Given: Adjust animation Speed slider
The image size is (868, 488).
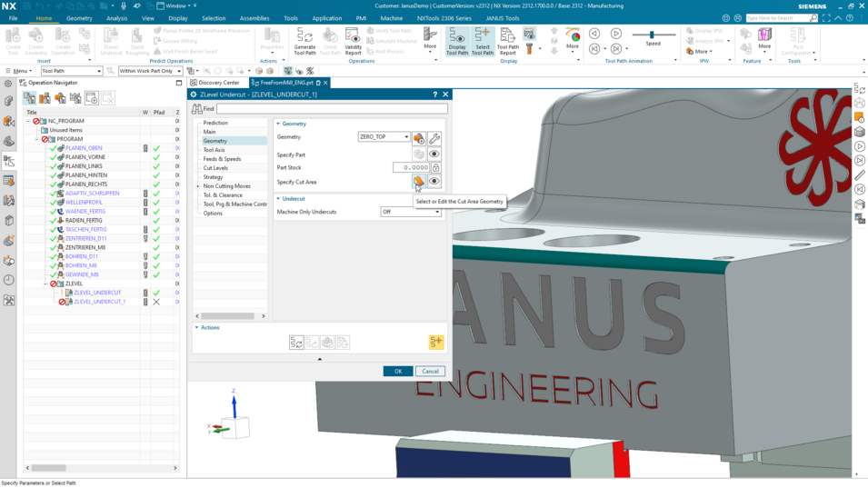Looking at the screenshot, I should (652, 35).
